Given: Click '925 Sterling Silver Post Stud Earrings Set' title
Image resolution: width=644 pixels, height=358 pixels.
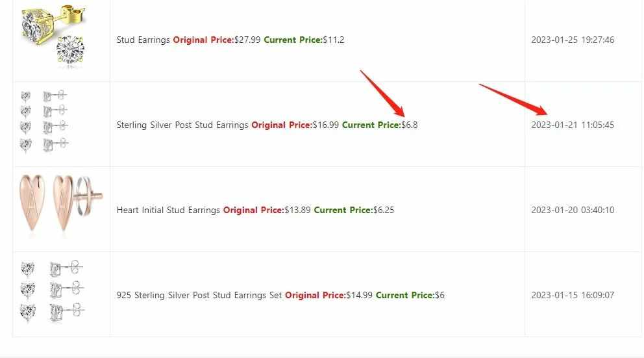Looking at the screenshot, I should pyautogui.click(x=199, y=295).
